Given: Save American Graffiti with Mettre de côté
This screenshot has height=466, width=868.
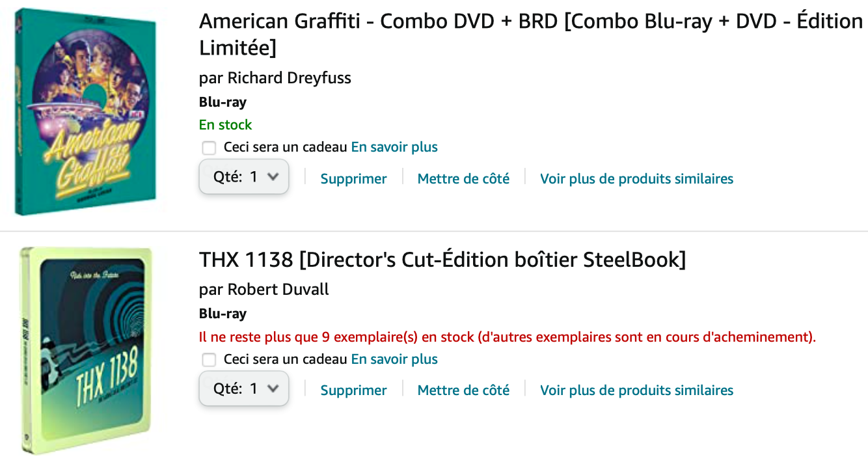Looking at the screenshot, I should [x=463, y=179].
